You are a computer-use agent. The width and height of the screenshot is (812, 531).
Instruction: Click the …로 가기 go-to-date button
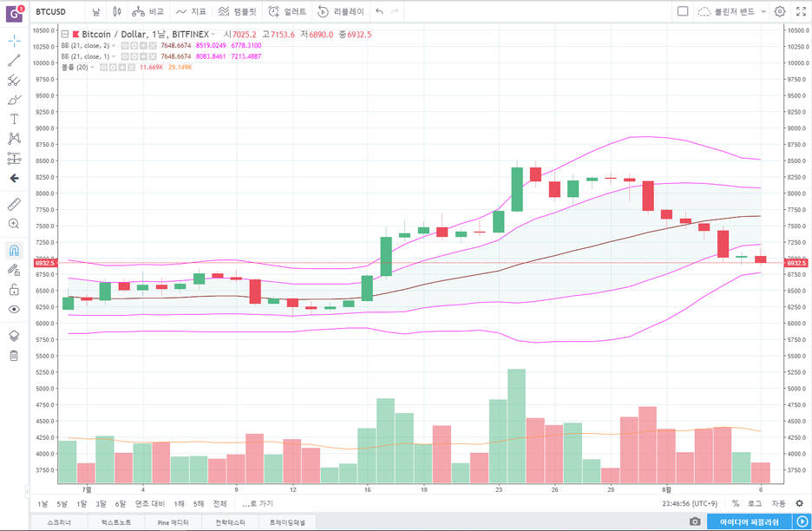(258, 503)
